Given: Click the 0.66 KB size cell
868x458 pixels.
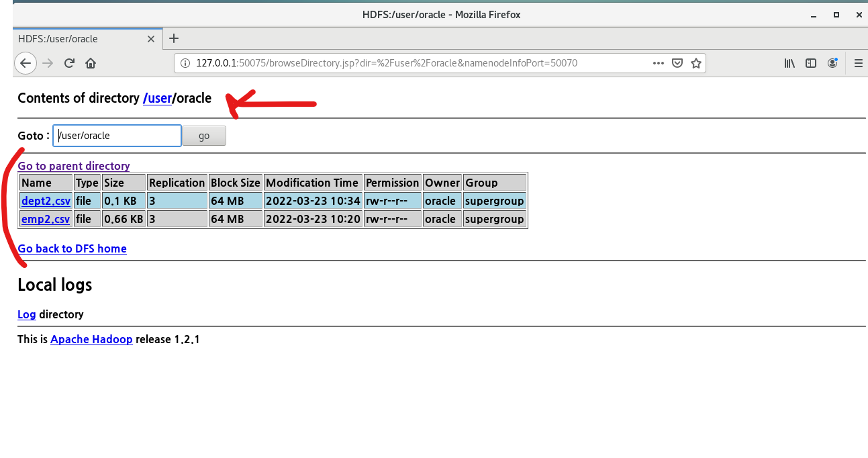Looking at the screenshot, I should click(124, 219).
